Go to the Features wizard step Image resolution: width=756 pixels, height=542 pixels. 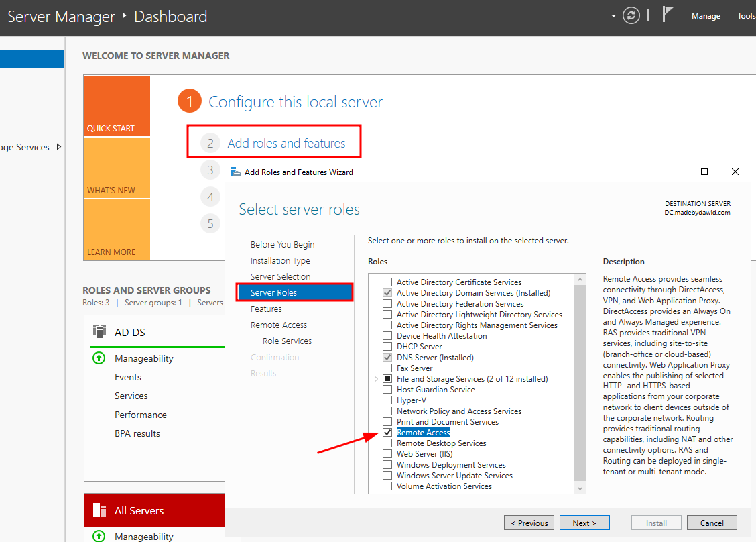coord(266,309)
